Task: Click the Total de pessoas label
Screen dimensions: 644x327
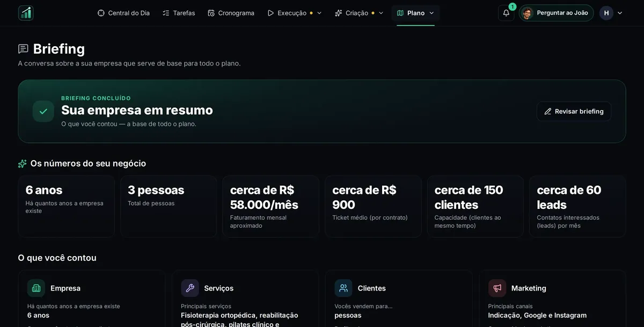Action: tap(151, 203)
